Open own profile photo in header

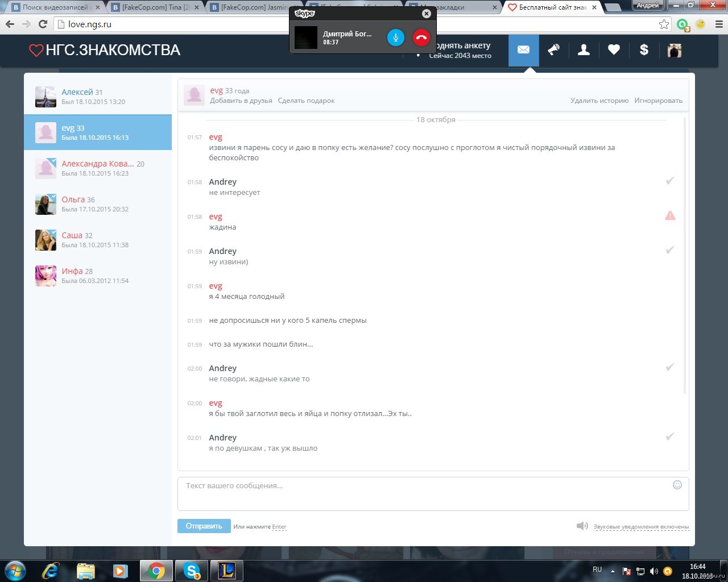coord(675,51)
